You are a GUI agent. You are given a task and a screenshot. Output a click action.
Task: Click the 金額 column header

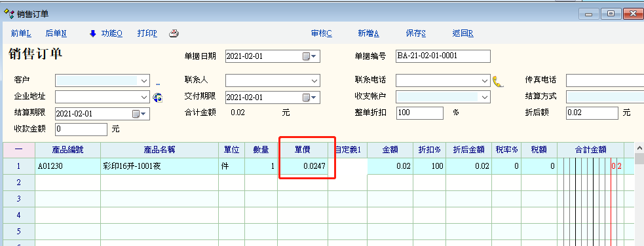390,150
